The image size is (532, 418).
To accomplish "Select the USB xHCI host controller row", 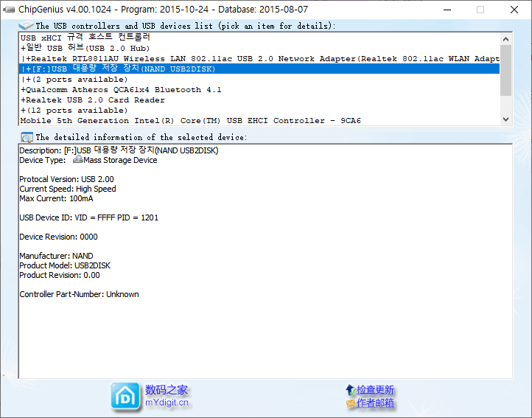I will 259,38.
